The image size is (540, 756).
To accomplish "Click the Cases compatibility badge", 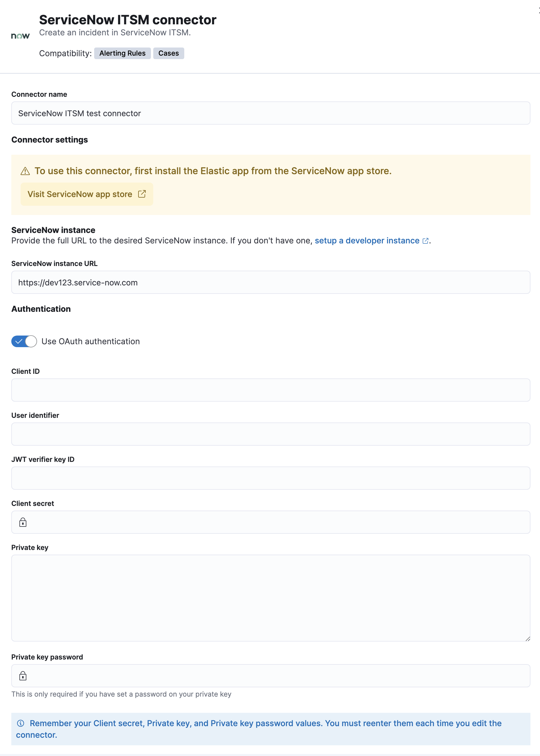I will click(168, 53).
